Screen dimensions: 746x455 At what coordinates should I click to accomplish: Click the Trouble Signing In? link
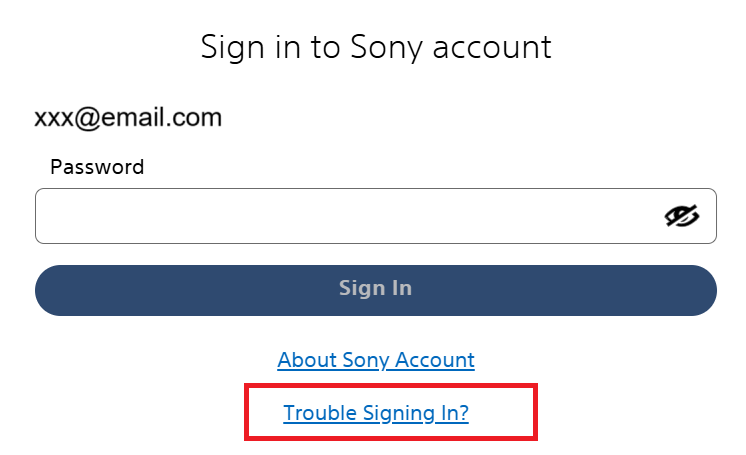point(376,413)
